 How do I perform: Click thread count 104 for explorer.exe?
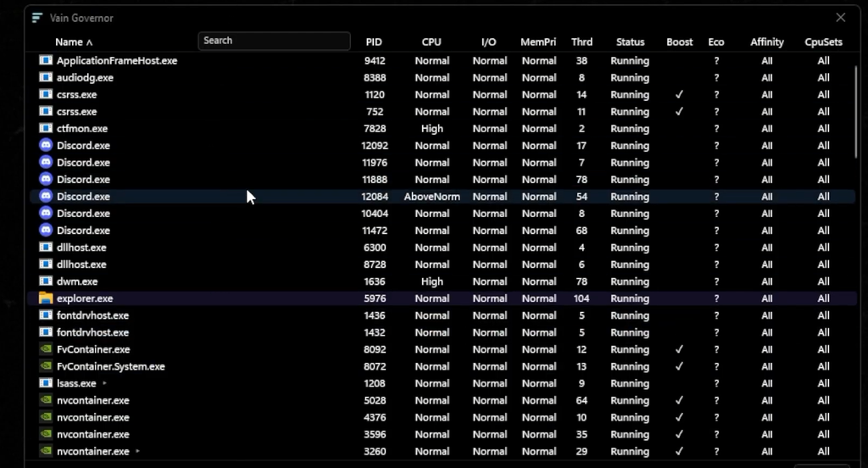pos(581,298)
